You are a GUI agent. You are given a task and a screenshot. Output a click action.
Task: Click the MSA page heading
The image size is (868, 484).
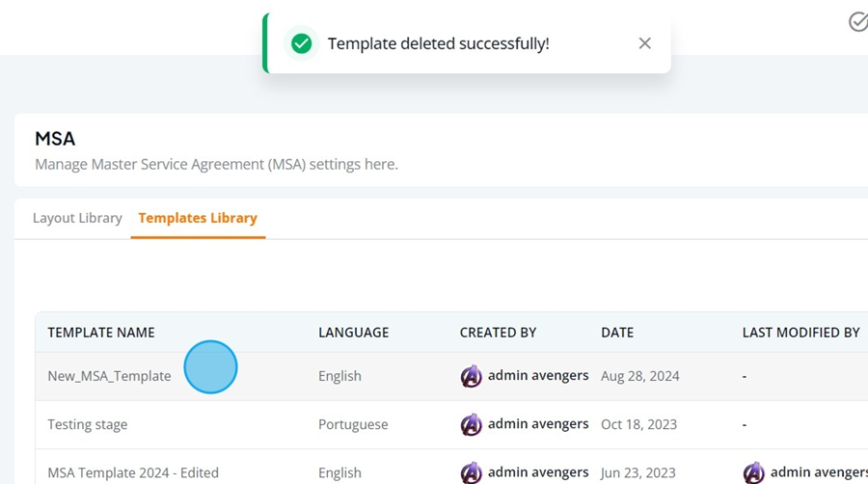55,138
